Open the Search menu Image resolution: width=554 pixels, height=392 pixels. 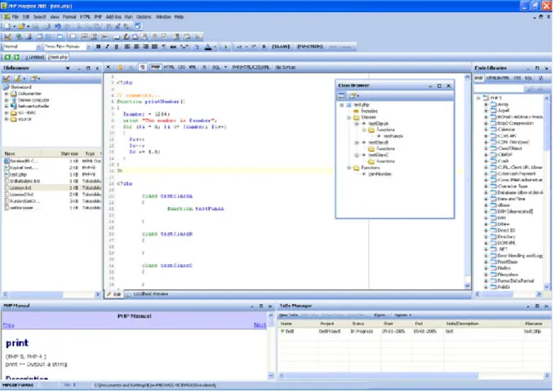coord(39,17)
